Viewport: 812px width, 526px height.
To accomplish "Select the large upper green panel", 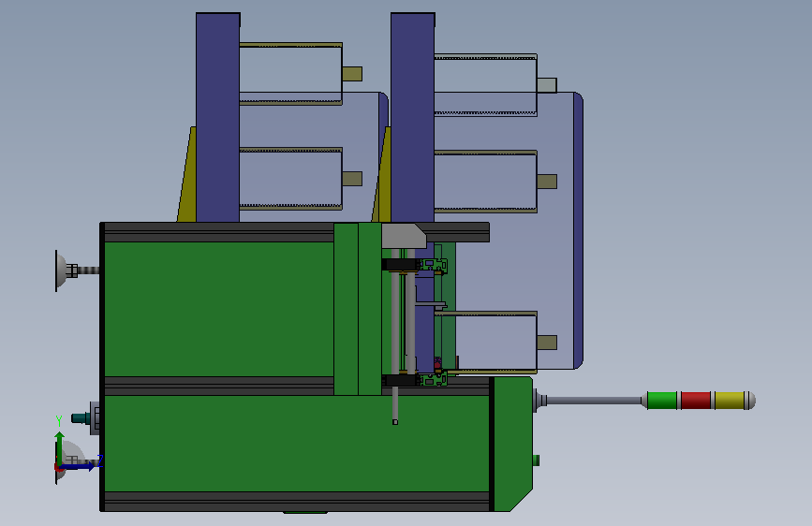I will [x=219, y=309].
